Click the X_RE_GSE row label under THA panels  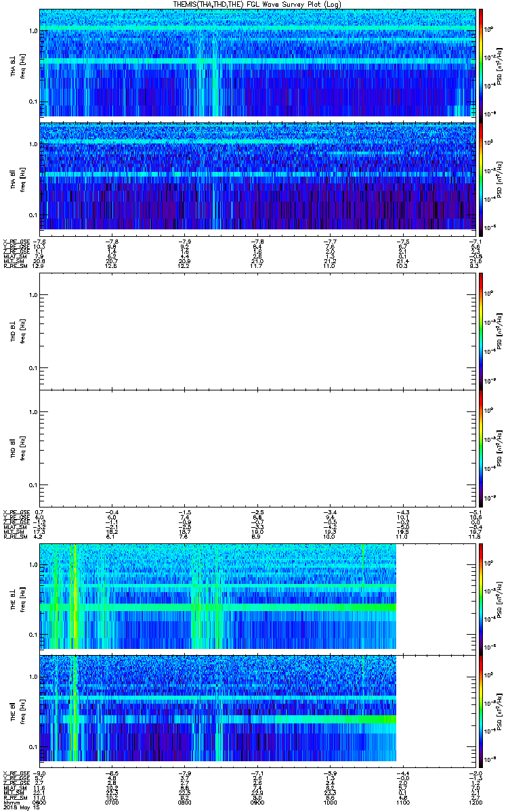click(x=16, y=241)
